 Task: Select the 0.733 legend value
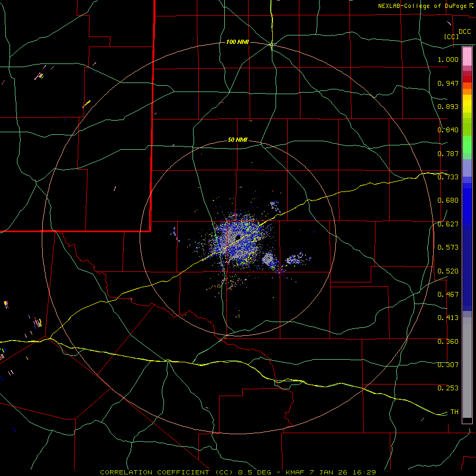448,177
